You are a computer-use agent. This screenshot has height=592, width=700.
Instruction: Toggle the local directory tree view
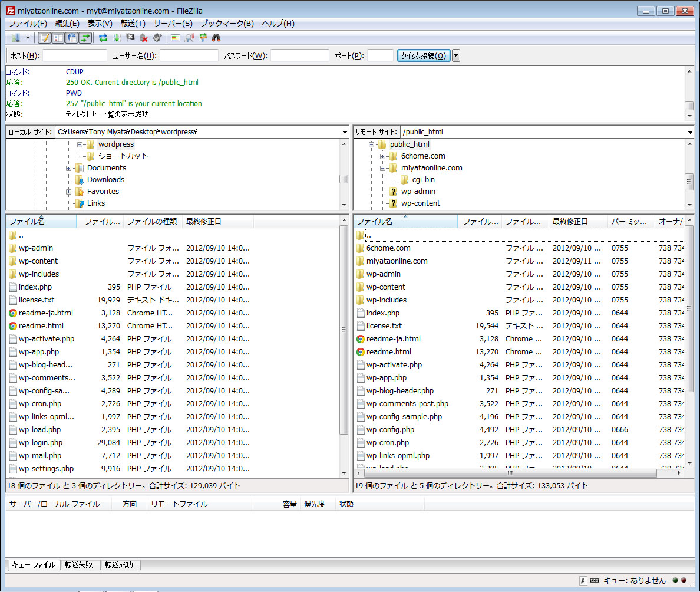(x=58, y=38)
